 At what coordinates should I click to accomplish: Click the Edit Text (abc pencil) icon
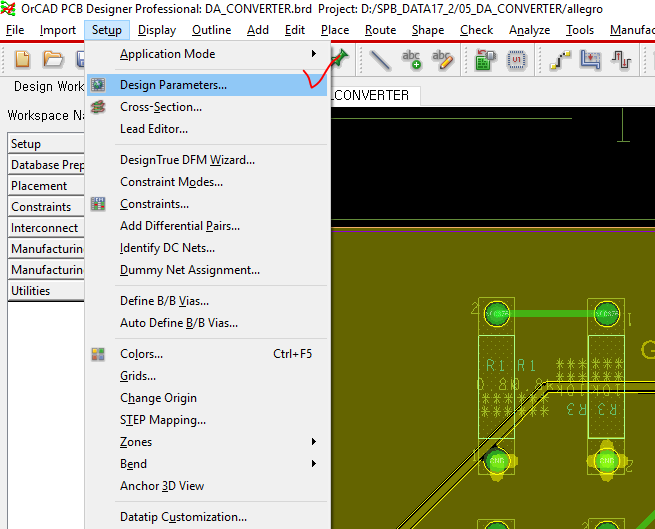pos(443,60)
